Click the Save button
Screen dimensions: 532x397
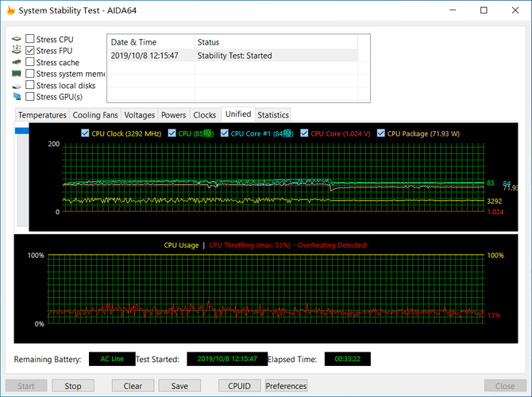(x=179, y=386)
